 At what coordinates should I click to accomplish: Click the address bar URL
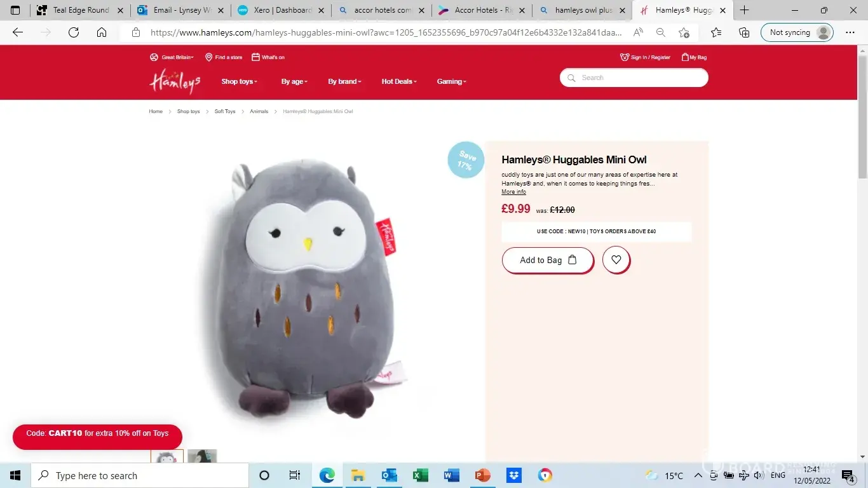click(x=386, y=32)
